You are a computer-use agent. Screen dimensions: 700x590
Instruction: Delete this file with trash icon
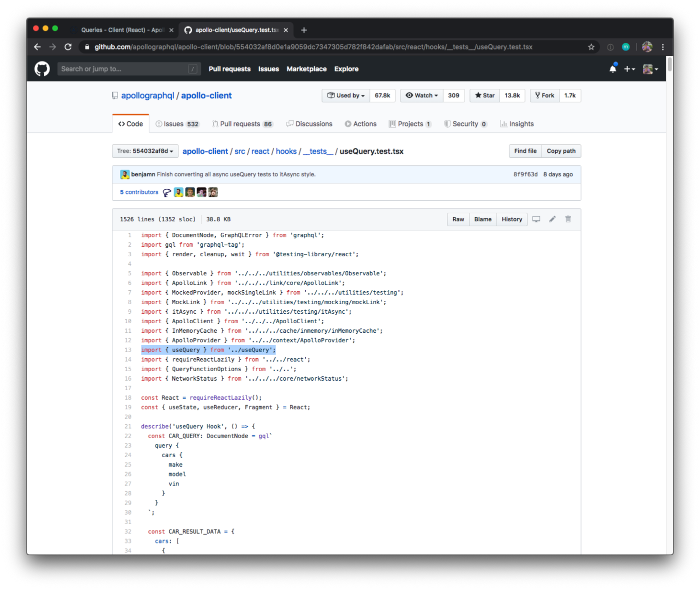pyautogui.click(x=568, y=219)
